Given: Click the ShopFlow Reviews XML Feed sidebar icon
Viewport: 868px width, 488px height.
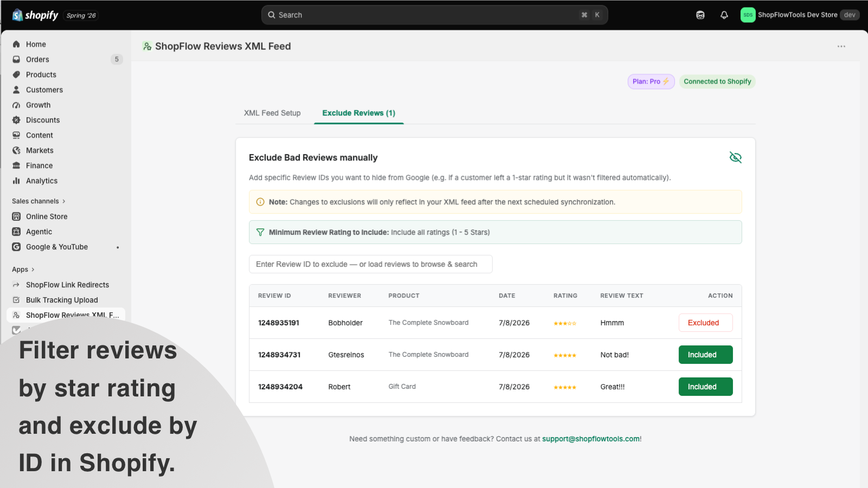Looking at the screenshot, I should click(x=16, y=315).
